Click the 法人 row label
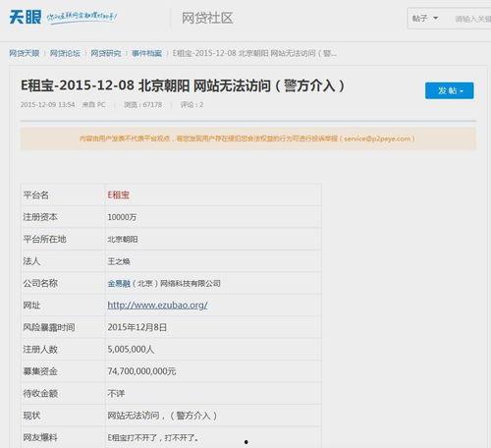The width and height of the screenshot is (491, 448). [31, 261]
